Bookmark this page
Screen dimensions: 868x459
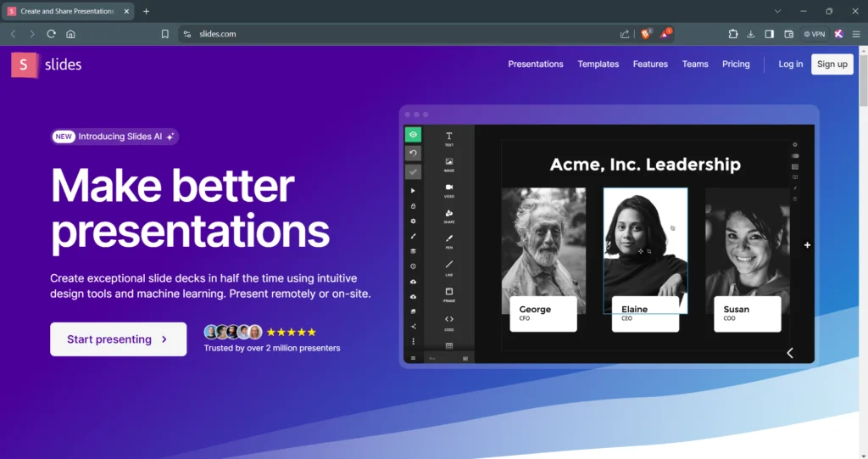[165, 34]
